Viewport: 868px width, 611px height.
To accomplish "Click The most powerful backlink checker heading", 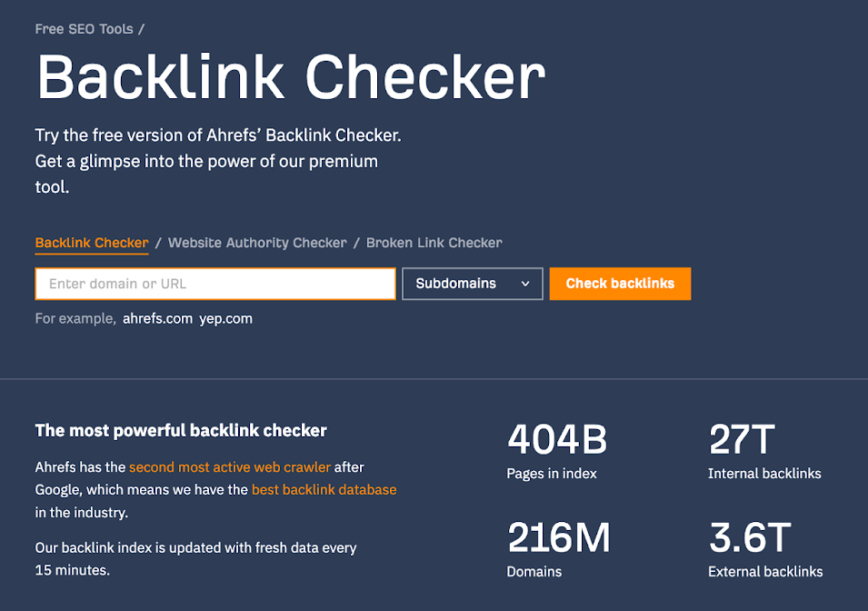I will 182,429.
